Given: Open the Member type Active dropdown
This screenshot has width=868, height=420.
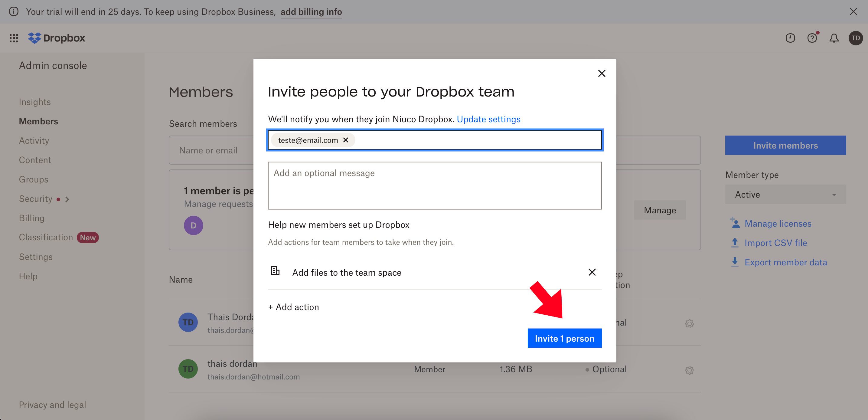Looking at the screenshot, I should (x=785, y=195).
